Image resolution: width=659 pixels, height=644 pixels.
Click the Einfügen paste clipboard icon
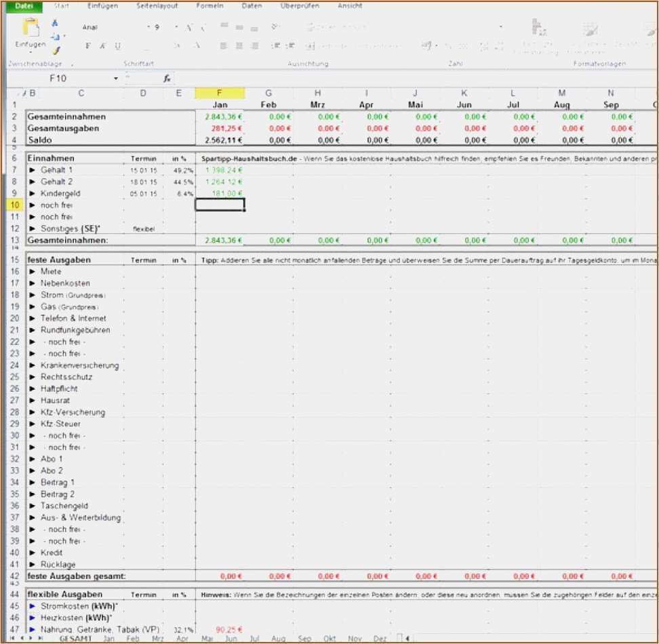coord(31,28)
